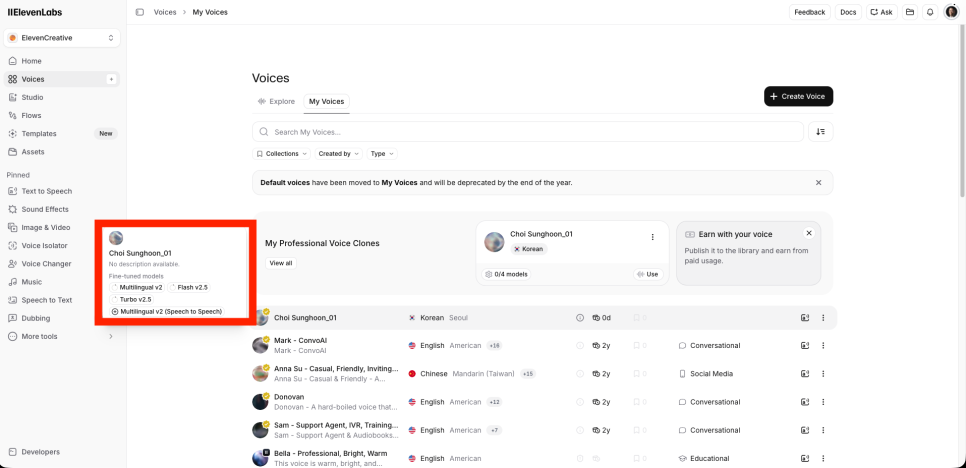Image resolution: width=966 pixels, height=468 pixels.
Task: Expand the +15 languages badge for Anna Su
Action: pos(528,374)
